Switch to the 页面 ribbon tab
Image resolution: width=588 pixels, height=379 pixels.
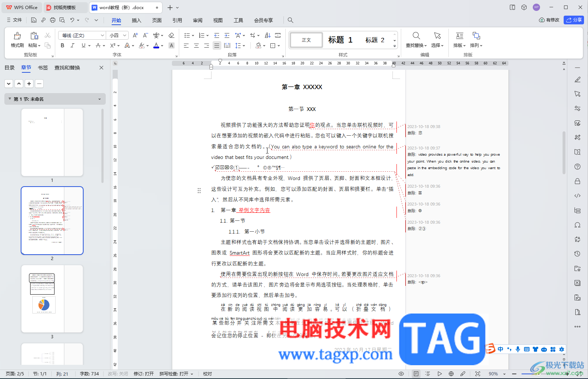click(157, 20)
